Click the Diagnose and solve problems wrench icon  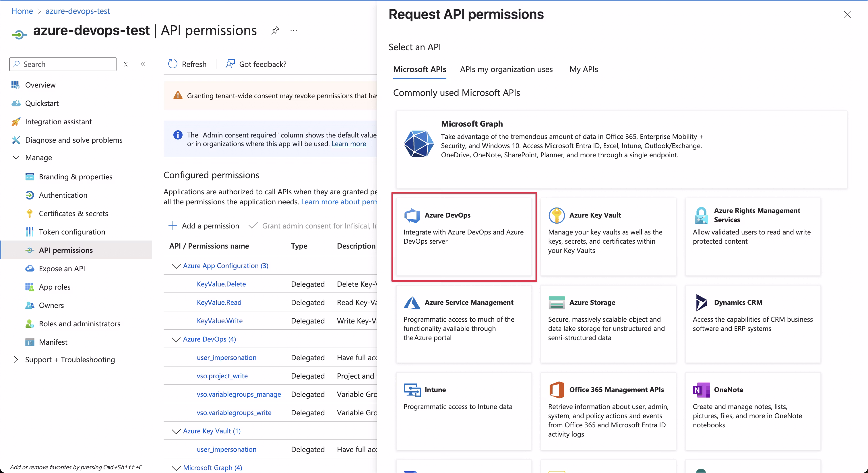[x=15, y=140]
